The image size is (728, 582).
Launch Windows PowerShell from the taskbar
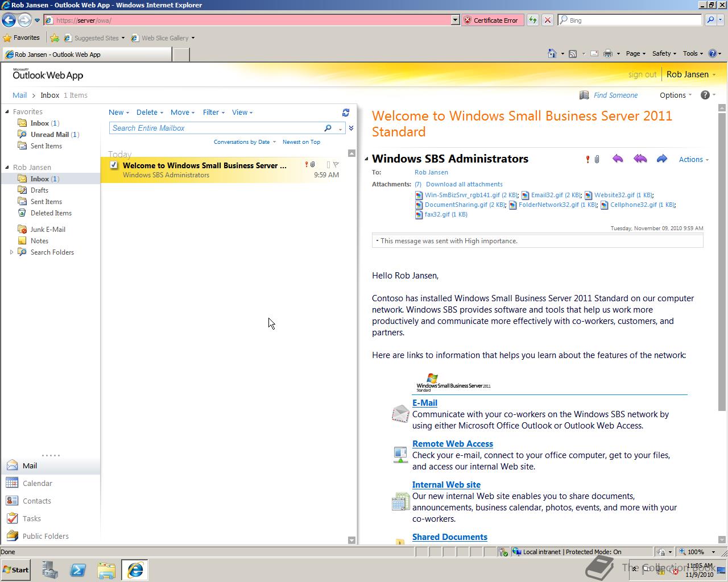coord(78,570)
